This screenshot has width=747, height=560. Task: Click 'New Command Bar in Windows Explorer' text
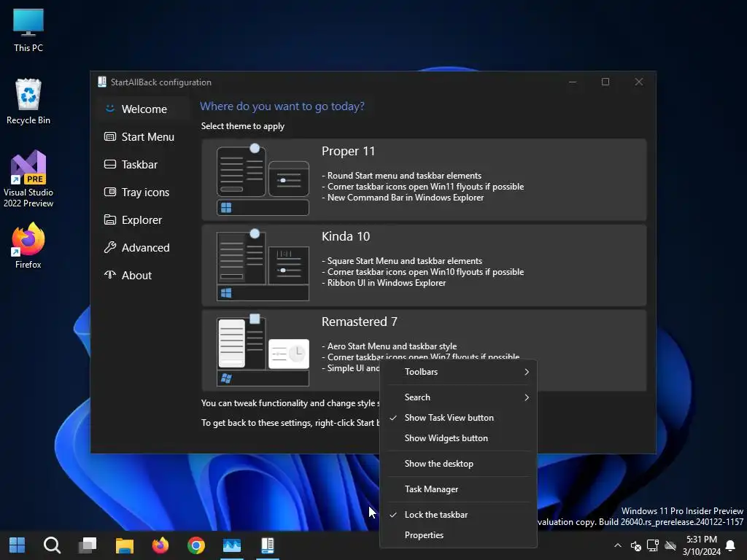pyautogui.click(x=406, y=198)
